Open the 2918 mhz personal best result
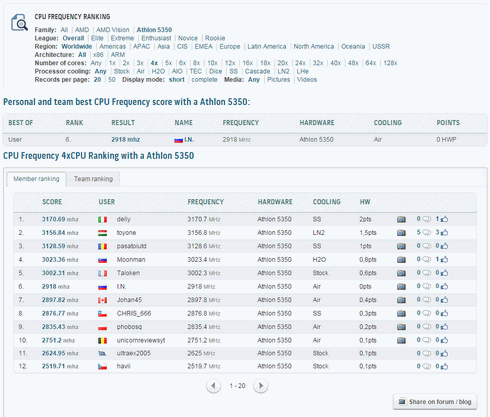The image size is (490, 417). (x=125, y=140)
